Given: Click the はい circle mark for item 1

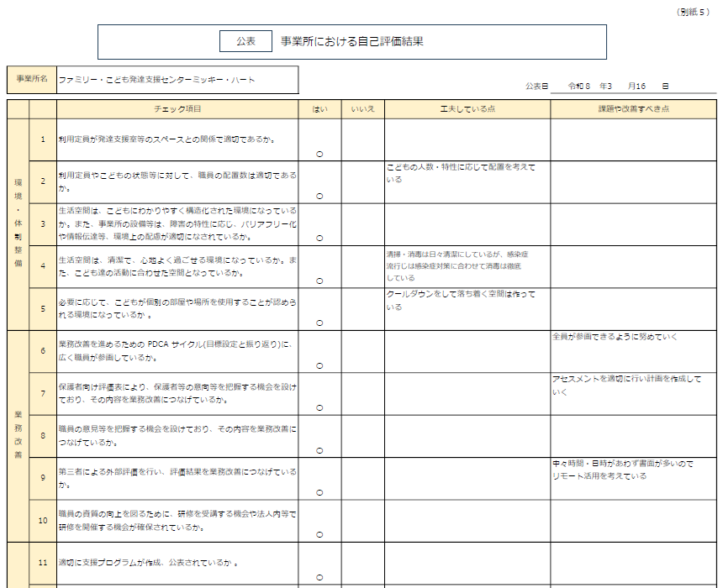Looking at the screenshot, I should (319, 154).
